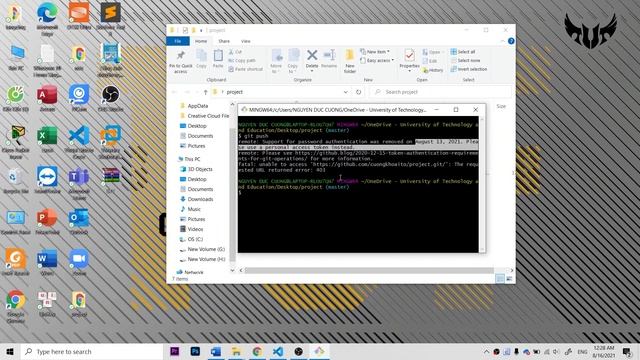
Task: Switch to Chrome on taskbar
Action: [x=257, y=351]
